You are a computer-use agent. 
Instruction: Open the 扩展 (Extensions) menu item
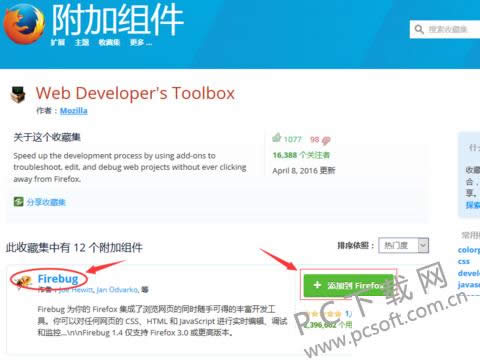point(58,42)
